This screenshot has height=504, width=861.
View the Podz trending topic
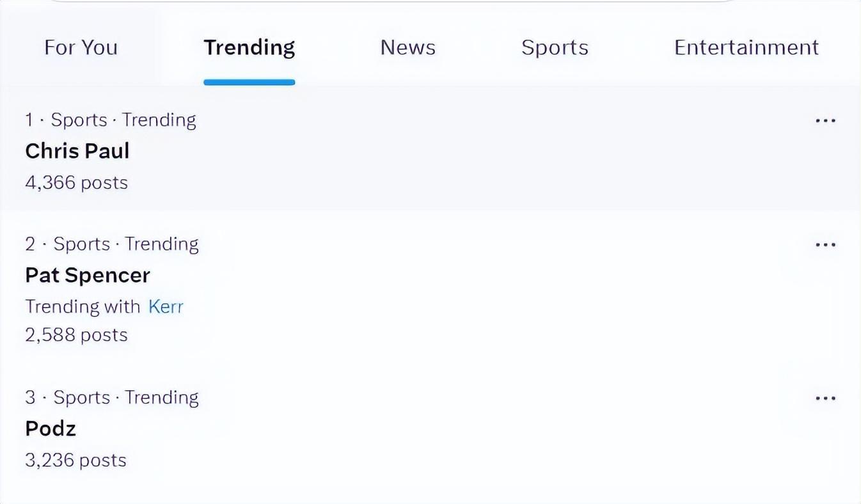click(51, 429)
